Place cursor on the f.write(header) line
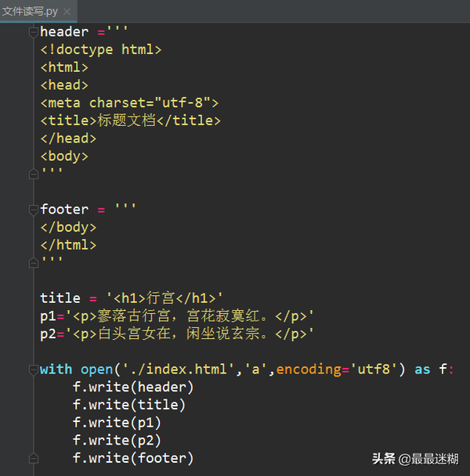Image resolution: width=470 pixels, height=476 pixels. pyautogui.click(x=132, y=387)
